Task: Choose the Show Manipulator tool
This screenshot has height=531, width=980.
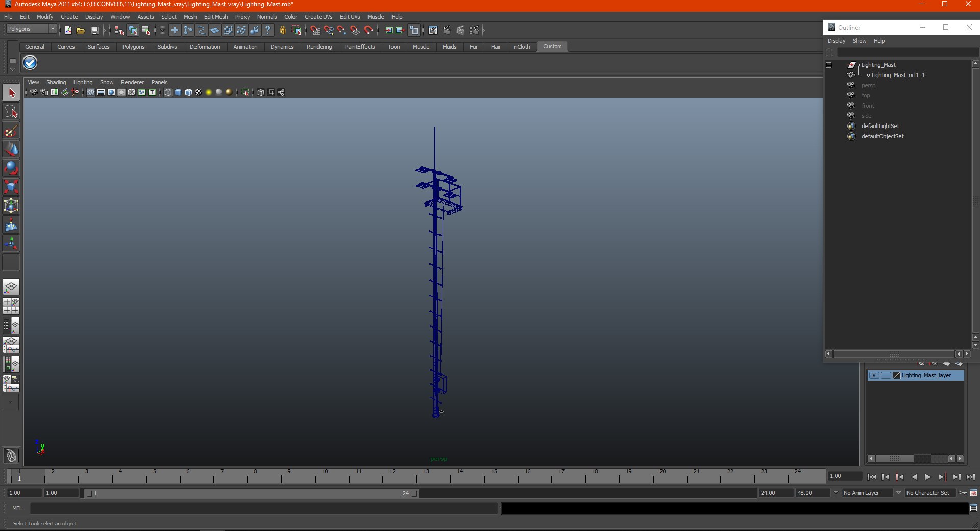Action: click(11, 243)
